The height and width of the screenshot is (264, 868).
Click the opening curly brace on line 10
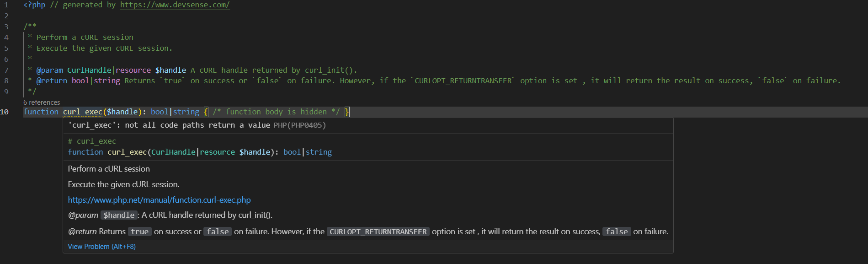(x=206, y=112)
